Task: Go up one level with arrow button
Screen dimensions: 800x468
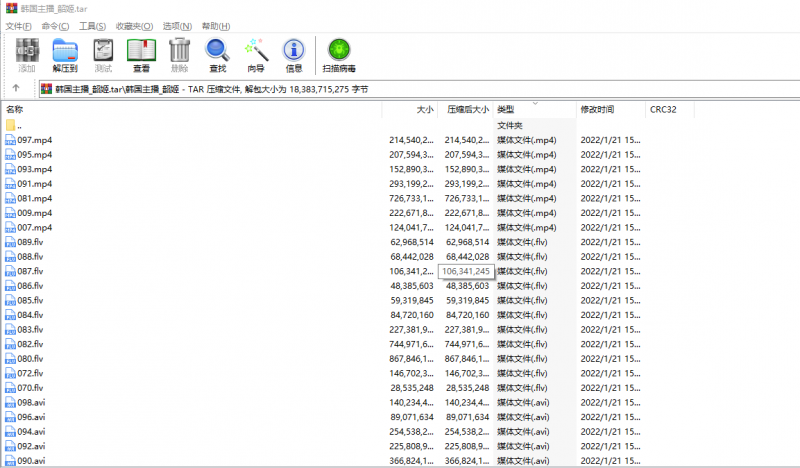Action: 16,89
